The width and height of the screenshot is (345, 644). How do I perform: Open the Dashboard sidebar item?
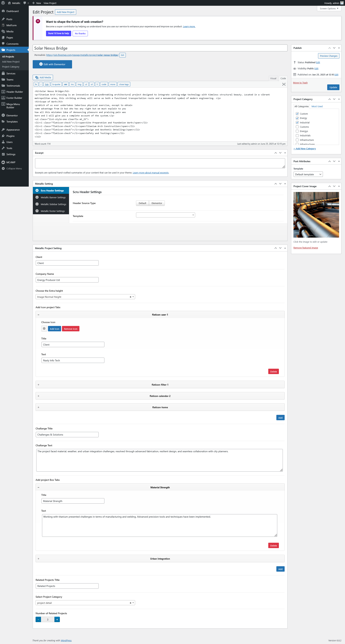(12, 11)
